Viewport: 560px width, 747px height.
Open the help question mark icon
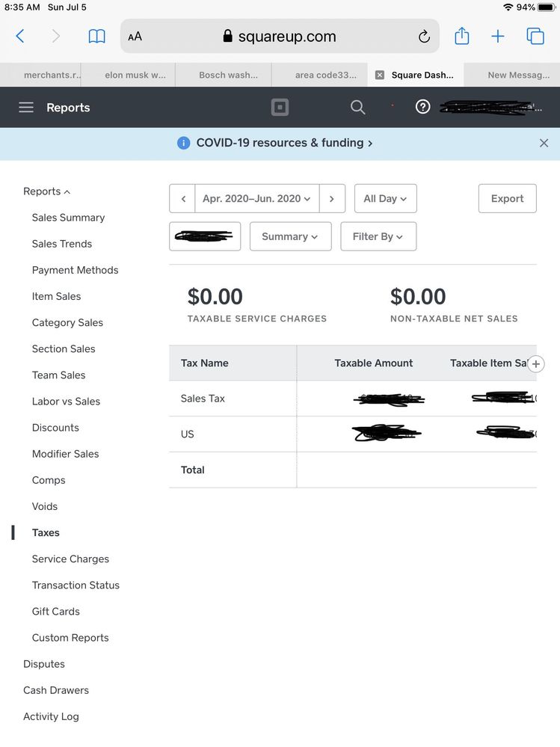(422, 107)
